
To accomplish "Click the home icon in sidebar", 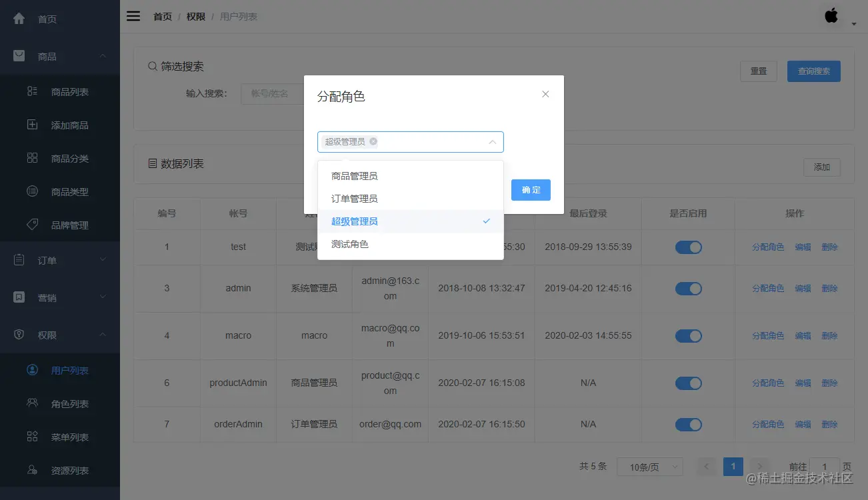I will coord(19,19).
